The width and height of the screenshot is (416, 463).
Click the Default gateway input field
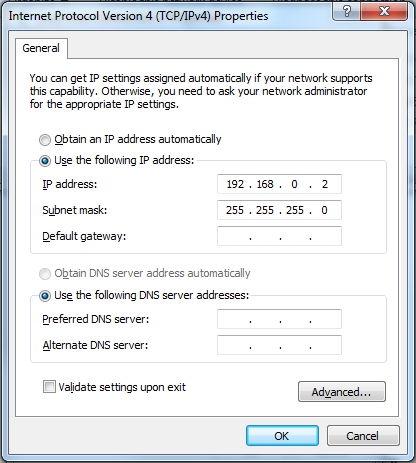(x=279, y=236)
